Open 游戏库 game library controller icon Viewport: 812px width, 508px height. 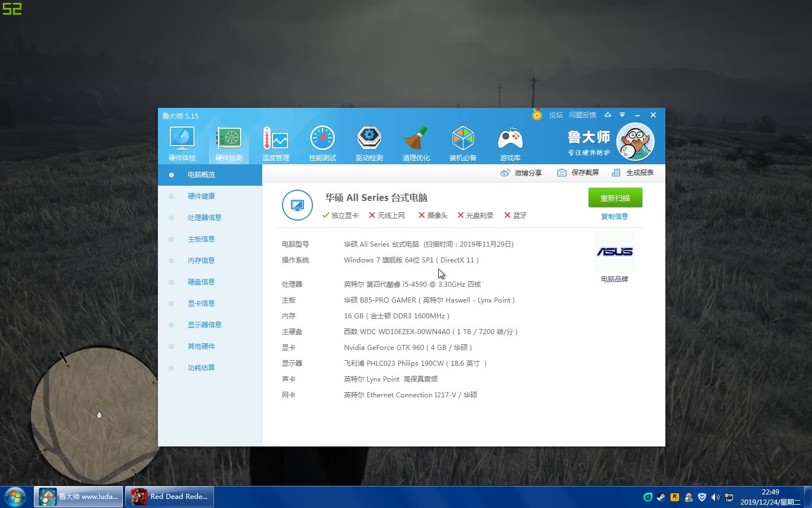510,143
